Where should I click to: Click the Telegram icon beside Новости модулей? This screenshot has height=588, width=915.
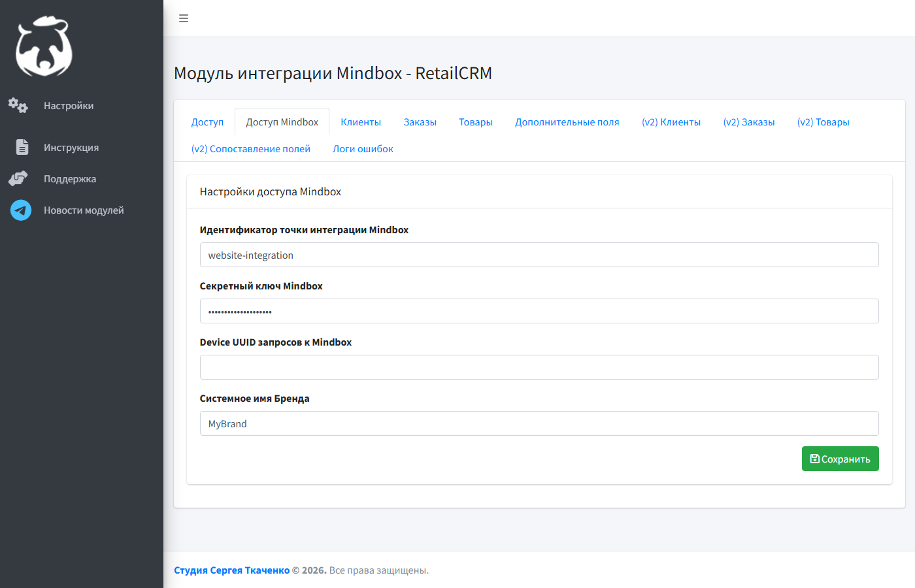tap(21, 210)
